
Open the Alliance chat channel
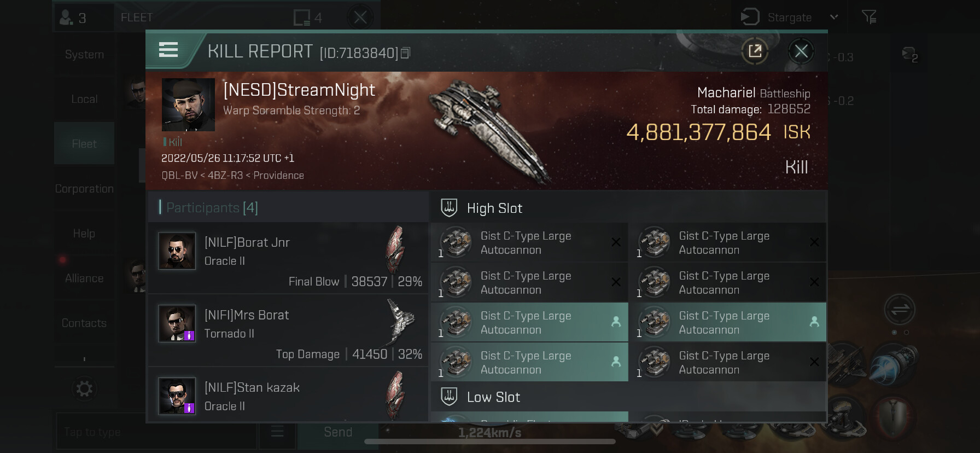84,278
